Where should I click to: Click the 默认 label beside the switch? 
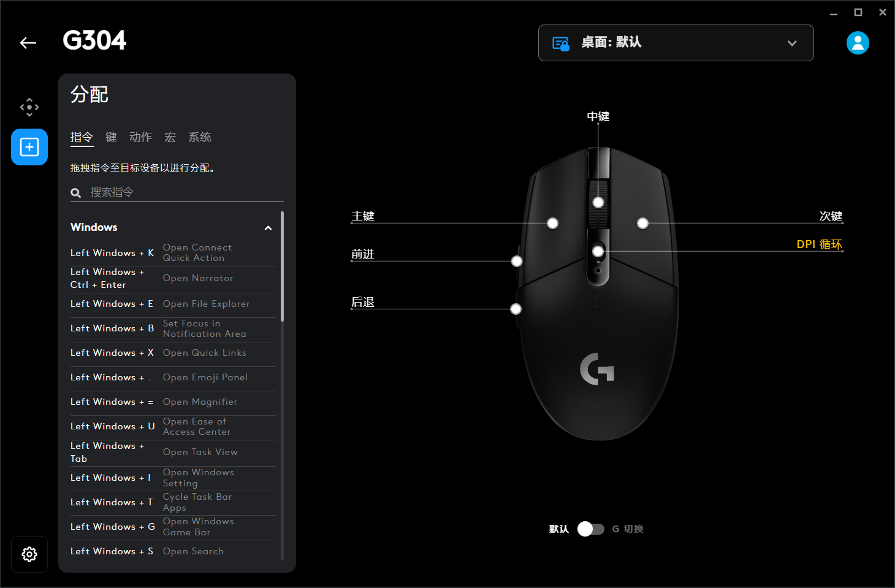click(559, 529)
